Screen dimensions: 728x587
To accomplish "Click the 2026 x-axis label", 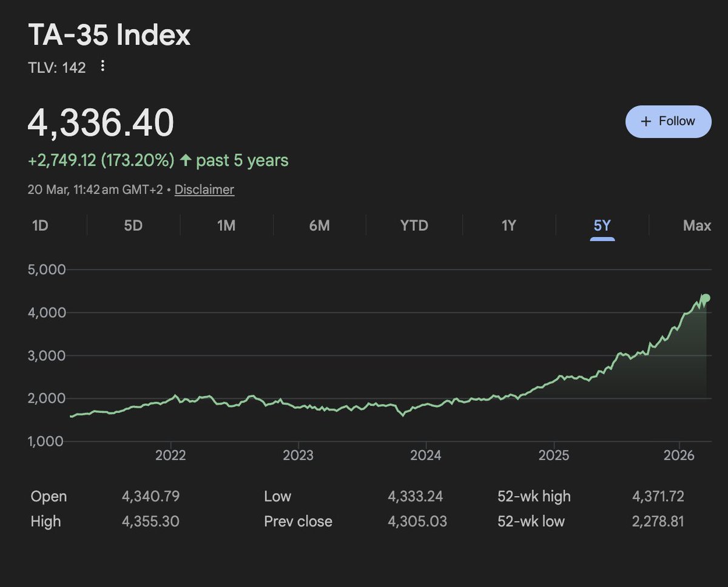I will (679, 455).
